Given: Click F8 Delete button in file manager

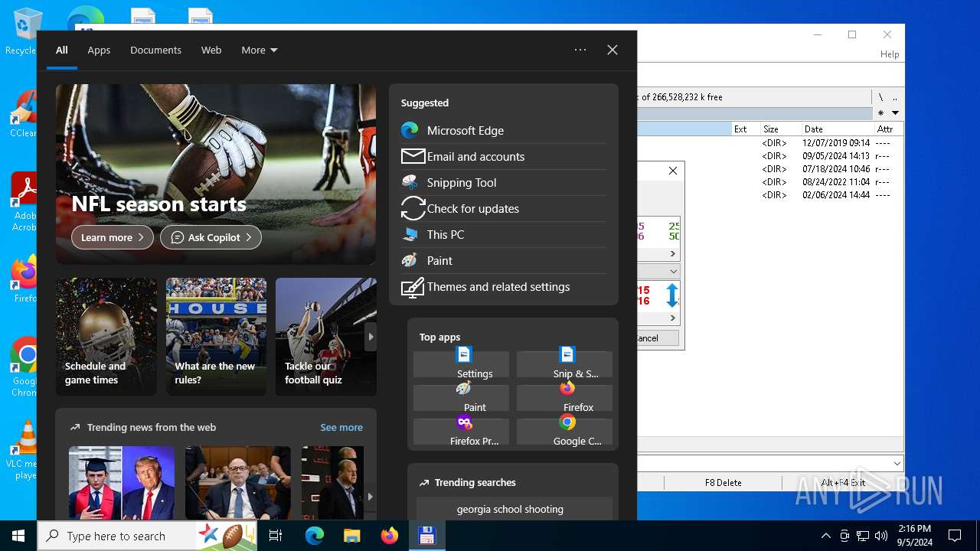Looking at the screenshot, I should point(724,483).
